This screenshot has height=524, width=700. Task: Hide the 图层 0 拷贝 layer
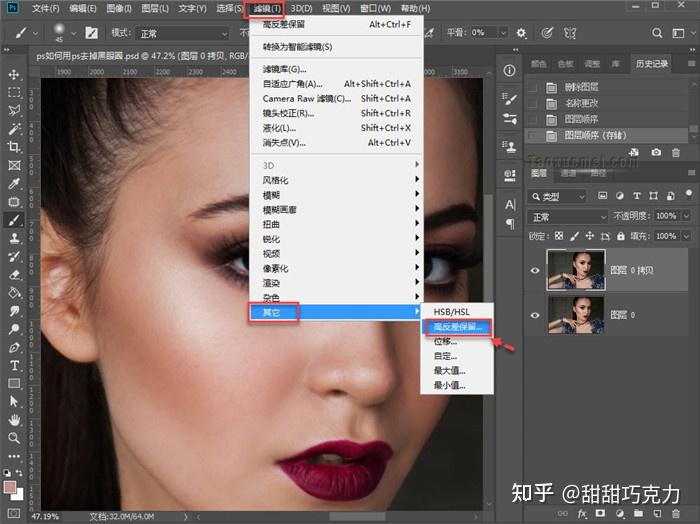click(535, 270)
